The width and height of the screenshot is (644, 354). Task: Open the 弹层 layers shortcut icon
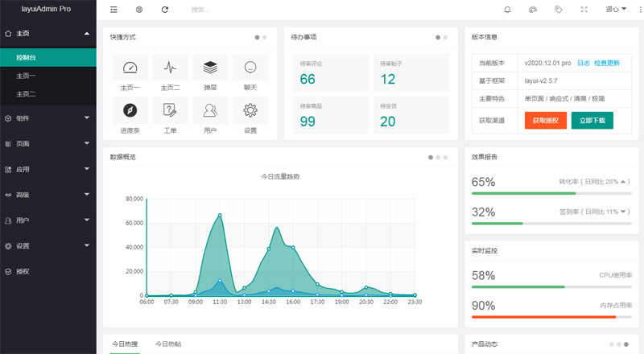click(210, 68)
